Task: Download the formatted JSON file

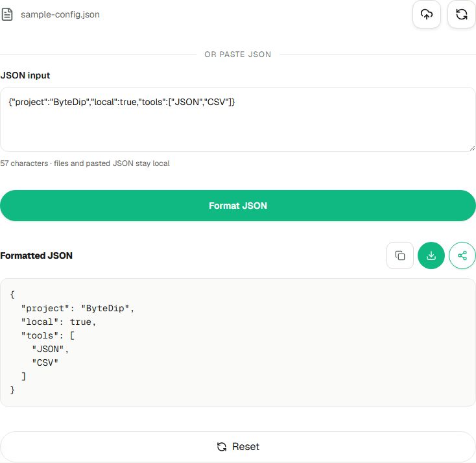Action: coord(431,255)
